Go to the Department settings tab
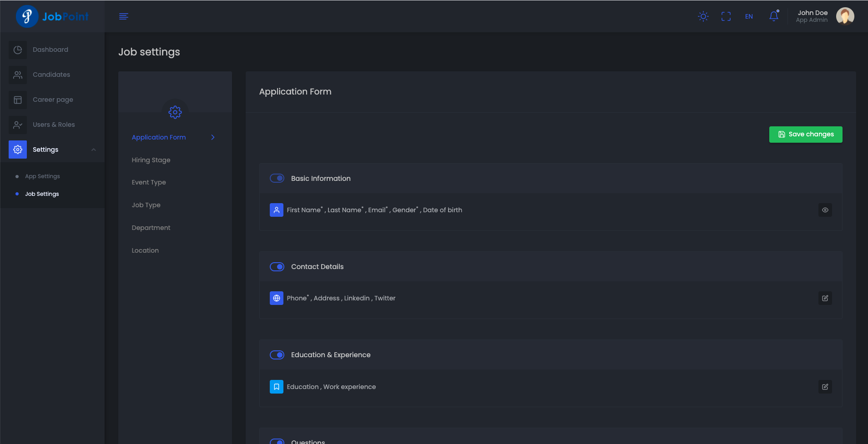This screenshot has height=444, width=868. (x=151, y=228)
